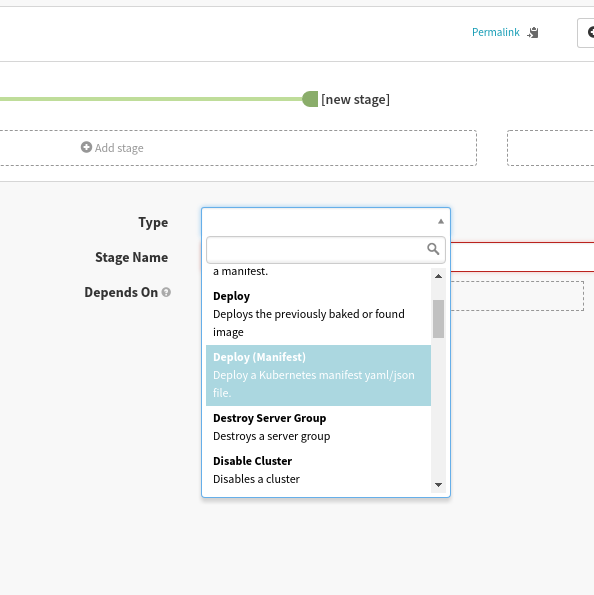Collapse the Type dropdown with its arrow

(x=441, y=221)
